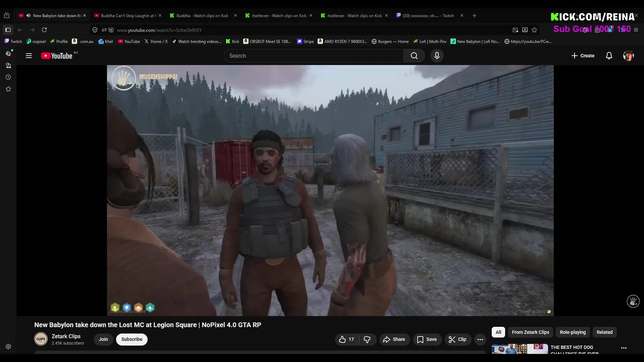Screen dimensions: 644x362
Task: Close the New Babylon take down tab
Action: (84, 16)
